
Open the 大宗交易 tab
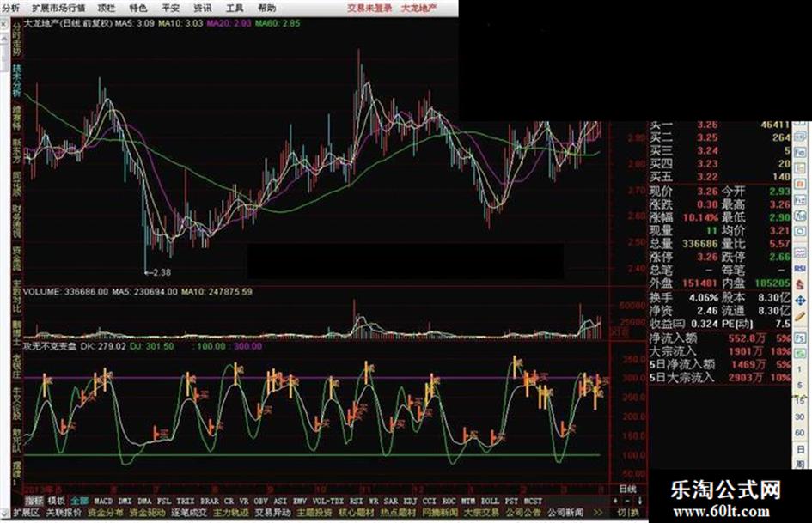(481, 513)
